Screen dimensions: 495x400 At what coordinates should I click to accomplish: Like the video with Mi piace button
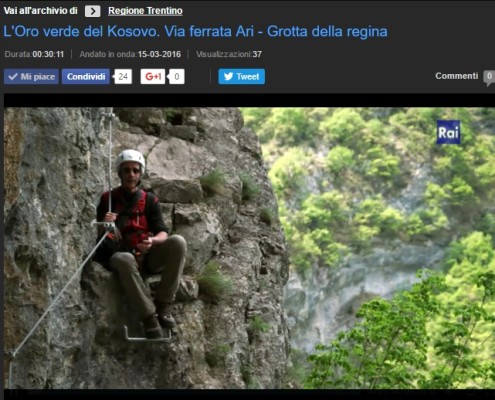coord(31,77)
